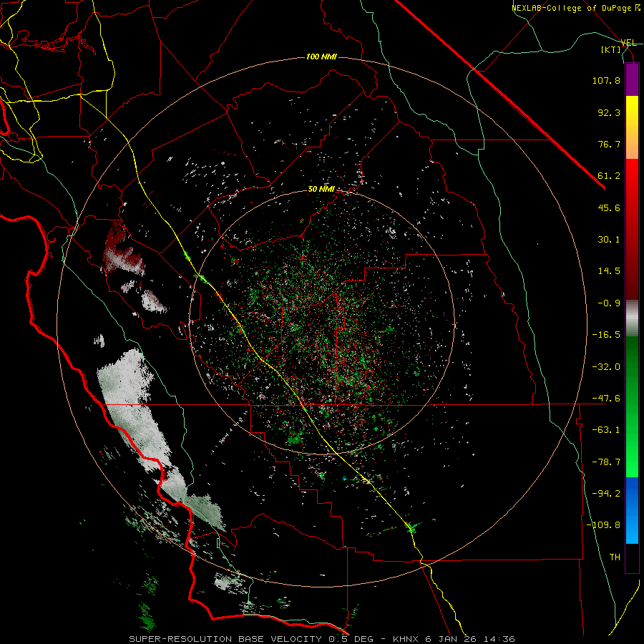The height and width of the screenshot is (644, 644).
Task: Click the 14:36 timestamp in caption
Action: (498, 639)
